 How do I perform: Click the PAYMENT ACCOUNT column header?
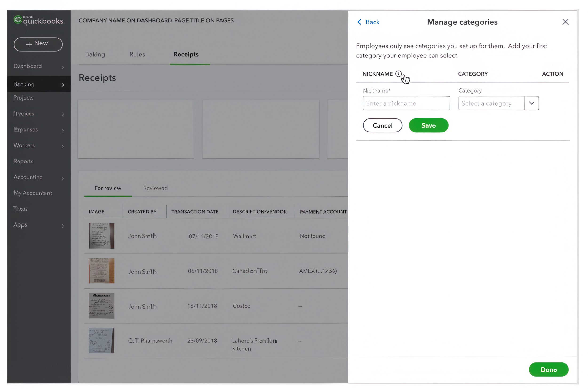click(323, 212)
